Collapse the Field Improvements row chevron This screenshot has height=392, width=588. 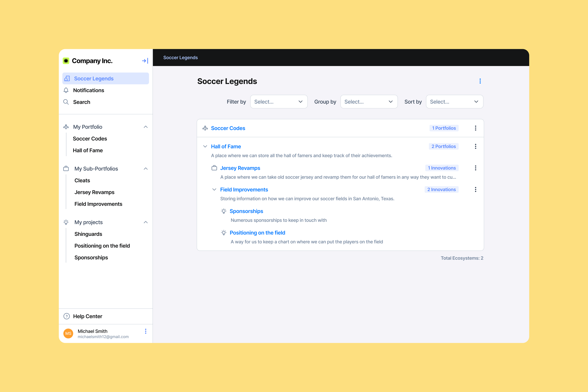pyautogui.click(x=214, y=190)
